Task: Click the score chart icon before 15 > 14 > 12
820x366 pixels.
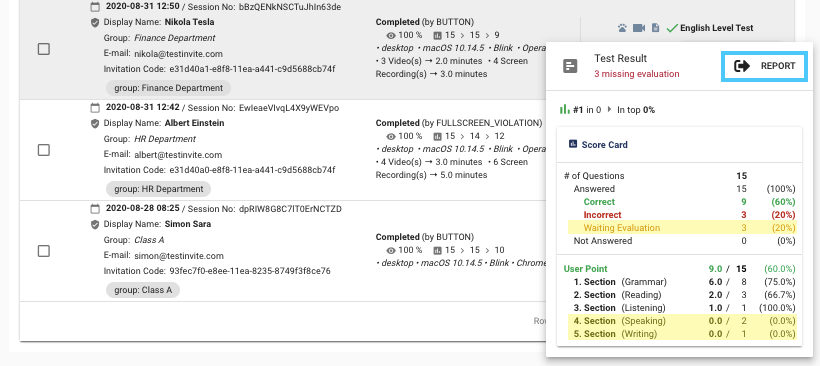Action: (437, 136)
